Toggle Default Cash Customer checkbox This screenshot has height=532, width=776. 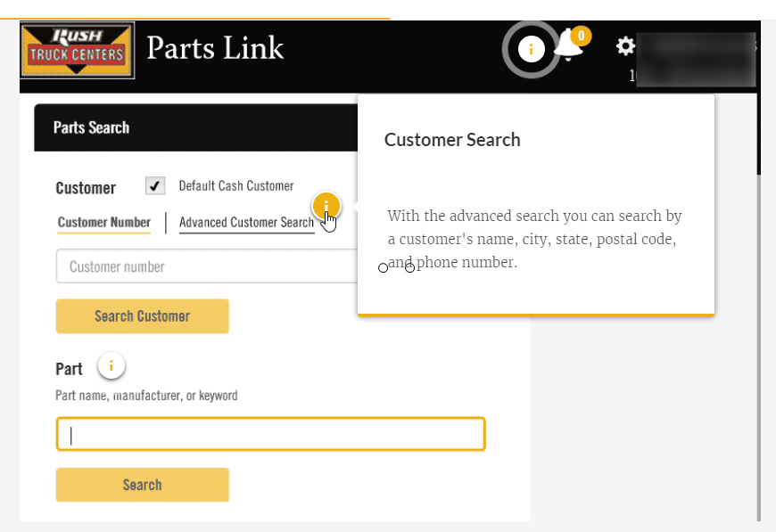point(155,186)
